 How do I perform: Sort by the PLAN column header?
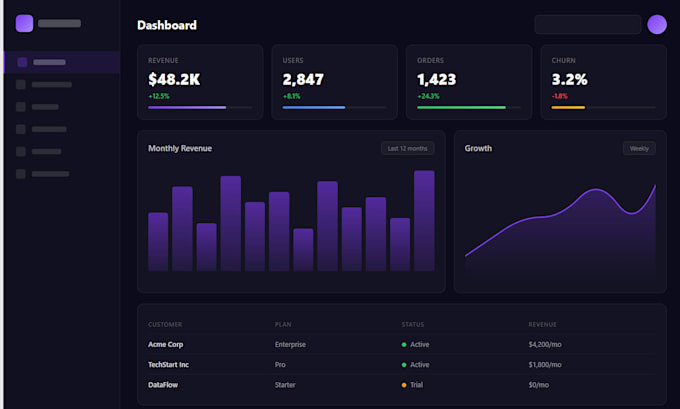click(283, 324)
